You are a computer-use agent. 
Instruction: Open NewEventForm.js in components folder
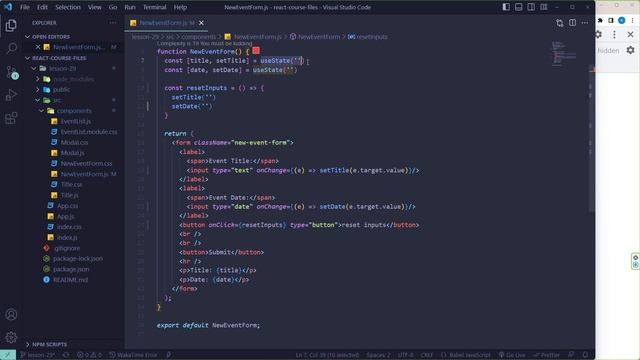(84, 174)
